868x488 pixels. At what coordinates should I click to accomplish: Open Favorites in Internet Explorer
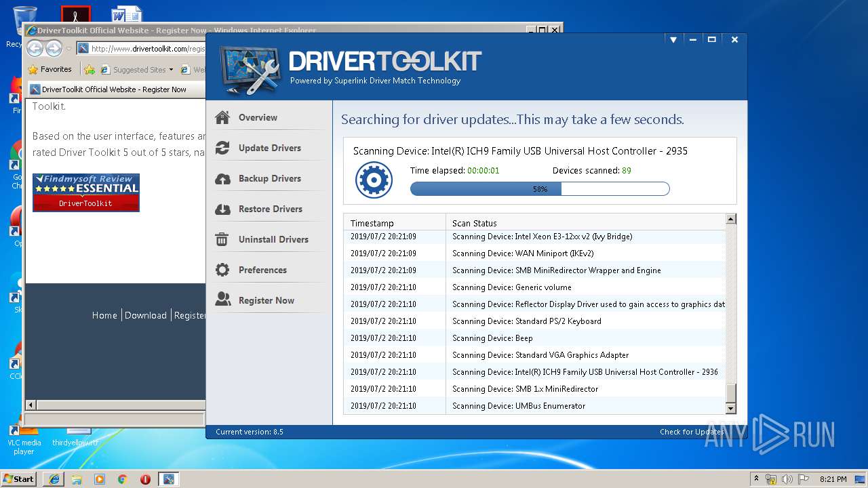pyautogui.click(x=50, y=69)
